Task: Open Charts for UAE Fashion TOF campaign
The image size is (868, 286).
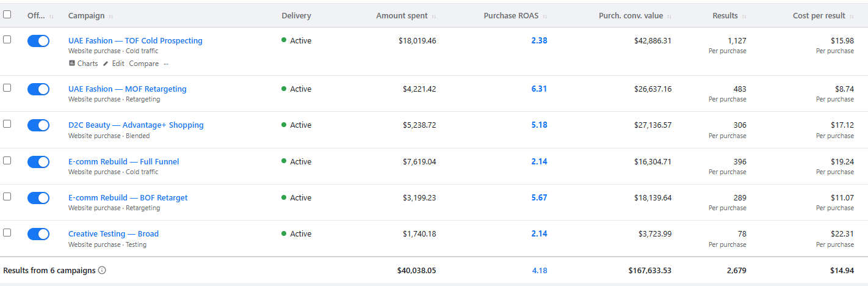Action: click(x=83, y=64)
